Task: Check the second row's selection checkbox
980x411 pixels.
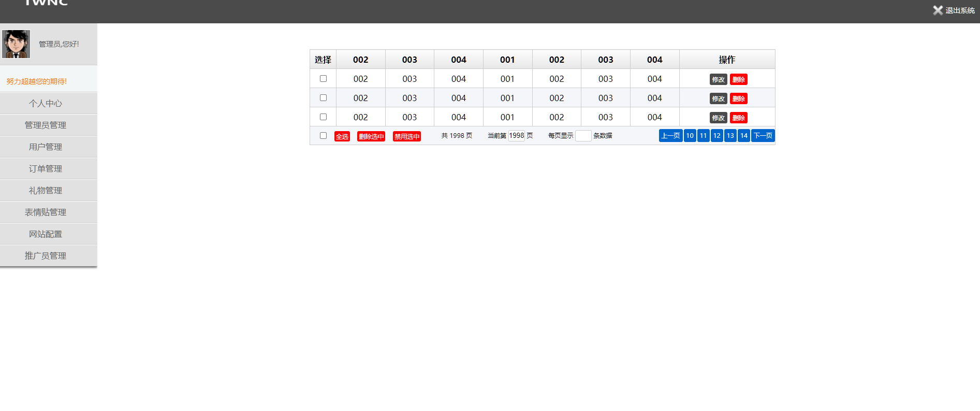Action: click(x=323, y=98)
